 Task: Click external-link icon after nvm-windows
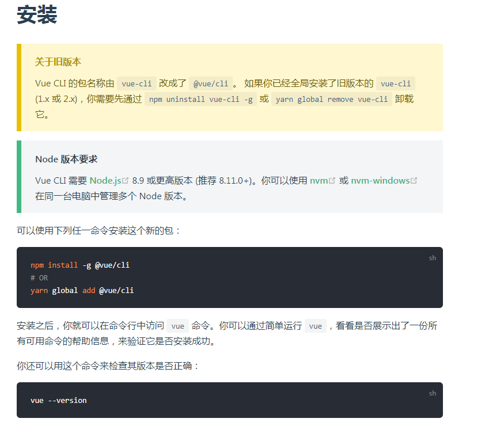pyautogui.click(x=414, y=181)
